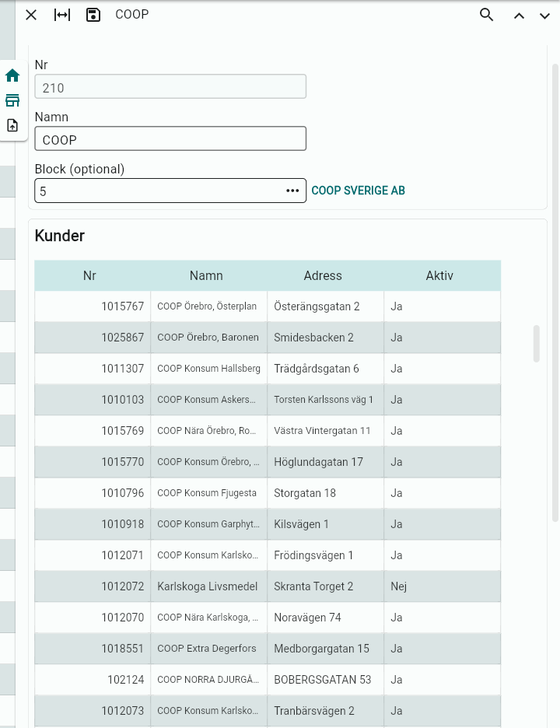Select customer number 1015770
Image resolution: width=560 pixels, height=728 pixels.
tap(123, 462)
